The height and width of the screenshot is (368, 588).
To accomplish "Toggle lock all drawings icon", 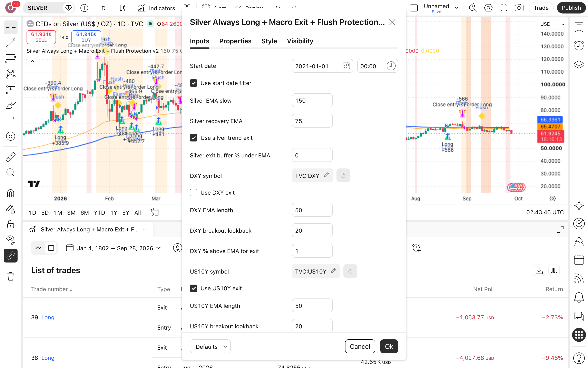I will point(10,224).
